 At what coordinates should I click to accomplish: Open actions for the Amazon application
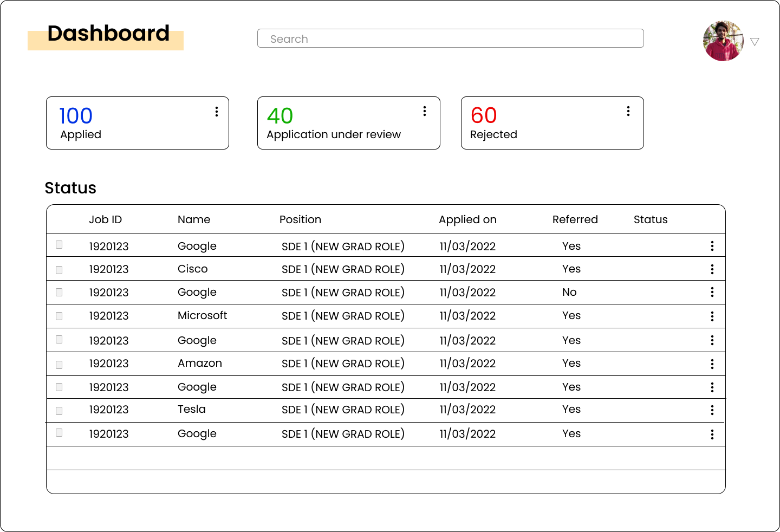712,364
